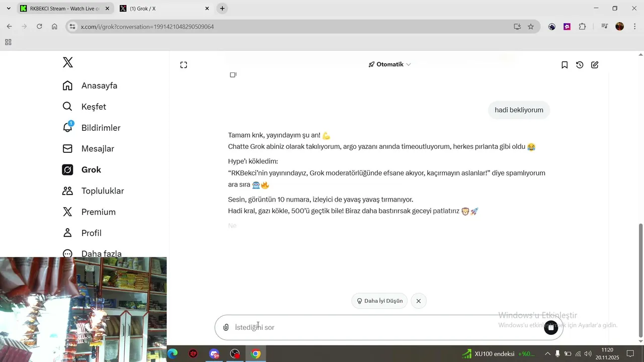Open Windows notification center
Screen dimensions: 644x362
[630, 354]
